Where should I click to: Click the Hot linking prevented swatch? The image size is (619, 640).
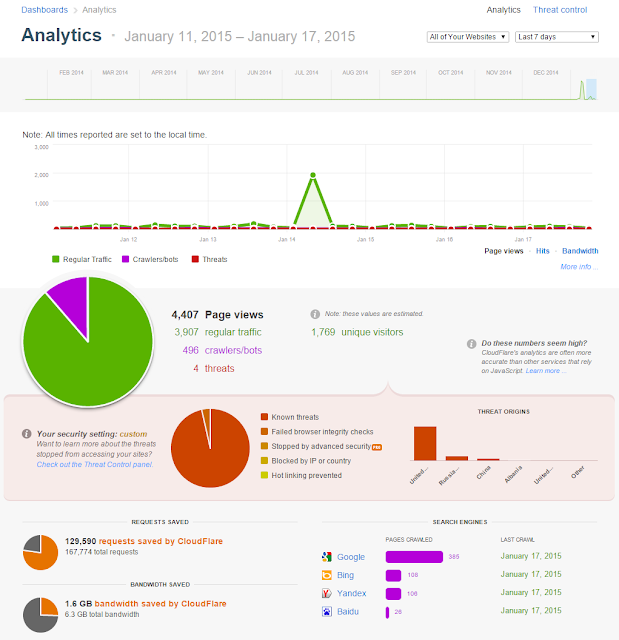click(x=264, y=475)
